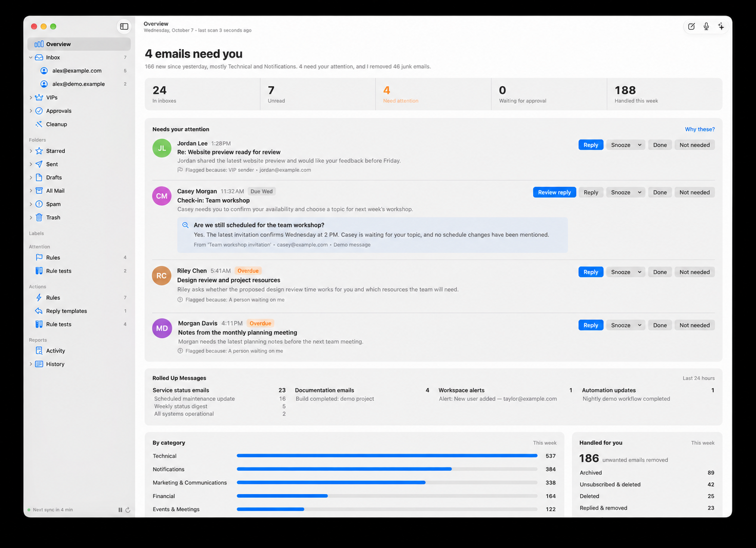Activate the microphone dictation icon
This screenshot has width=756, height=548.
[706, 26]
